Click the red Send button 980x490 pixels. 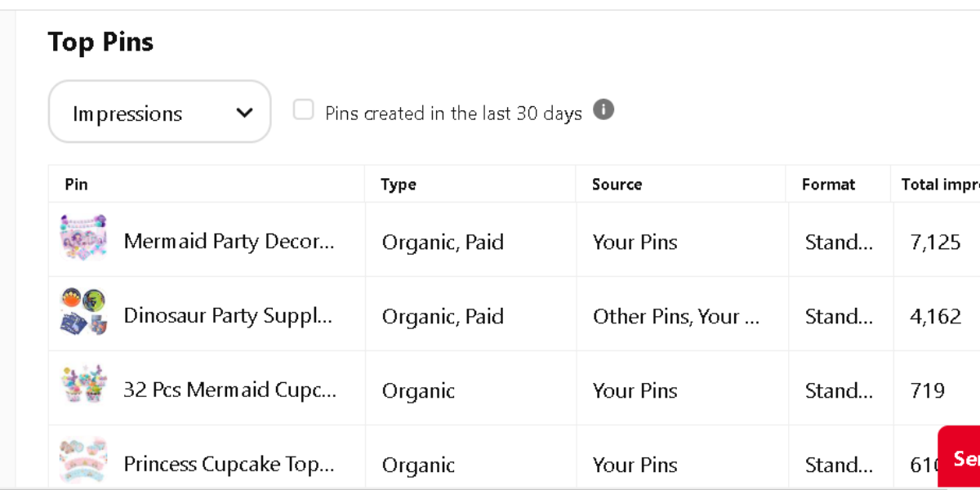pyautogui.click(x=960, y=457)
